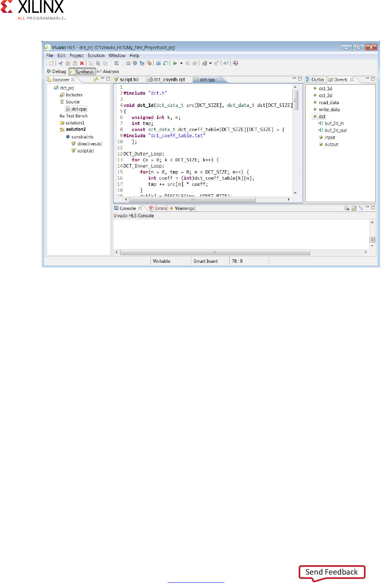The width and height of the screenshot is (392, 587).
Task: Open the dropdown arrow beside the Run arrow
Action: click(181, 63)
